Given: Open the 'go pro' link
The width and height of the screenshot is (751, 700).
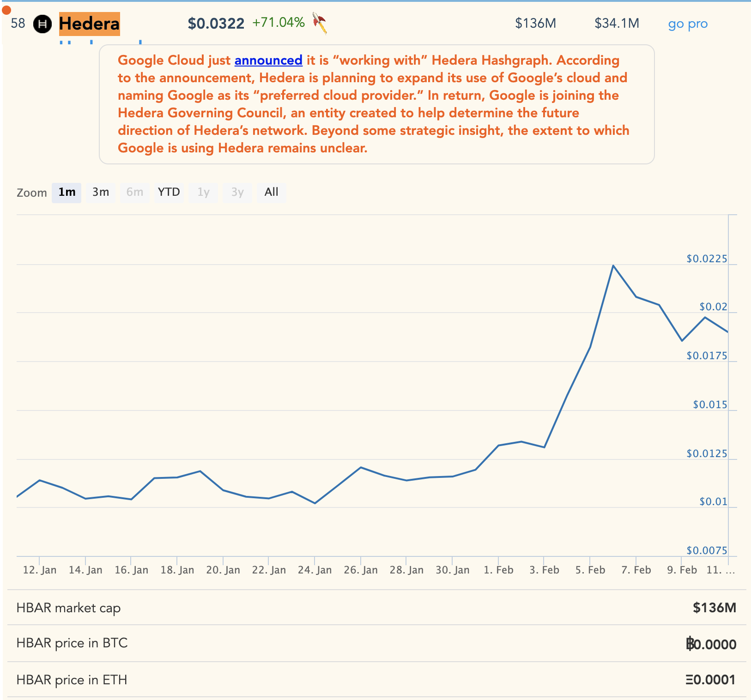Looking at the screenshot, I should coord(688,24).
